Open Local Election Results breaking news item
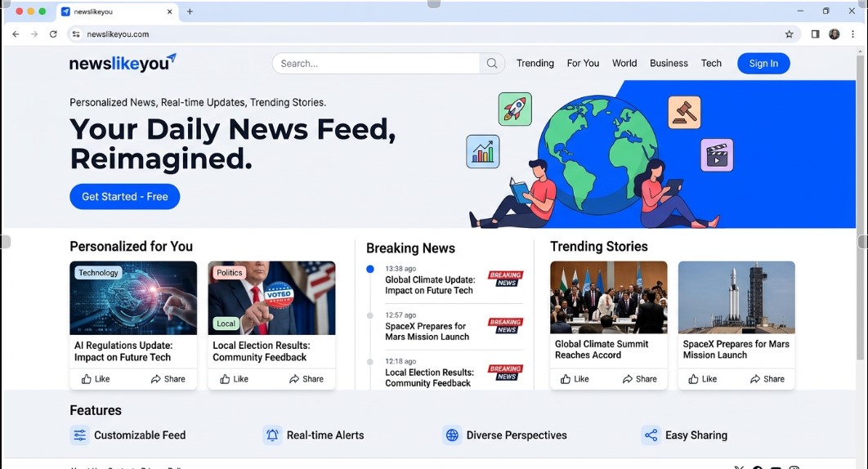 coord(430,377)
